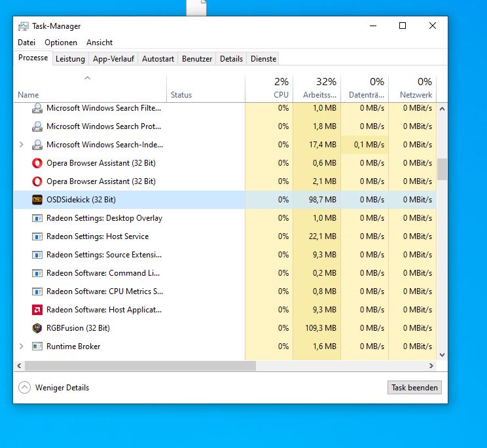Click the 22,1 MB memory value
The width and height of the screenshot is (487, 448).
tap(323, 236)
